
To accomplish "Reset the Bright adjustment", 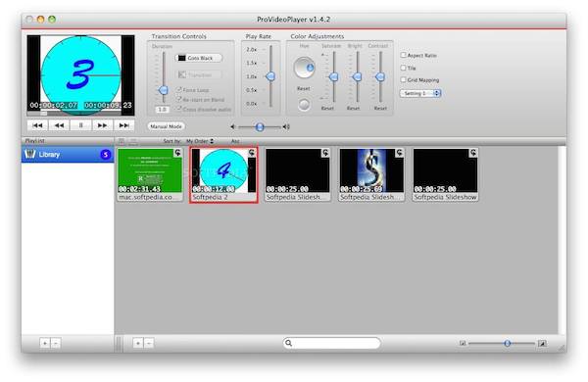I will pos(353,109).
